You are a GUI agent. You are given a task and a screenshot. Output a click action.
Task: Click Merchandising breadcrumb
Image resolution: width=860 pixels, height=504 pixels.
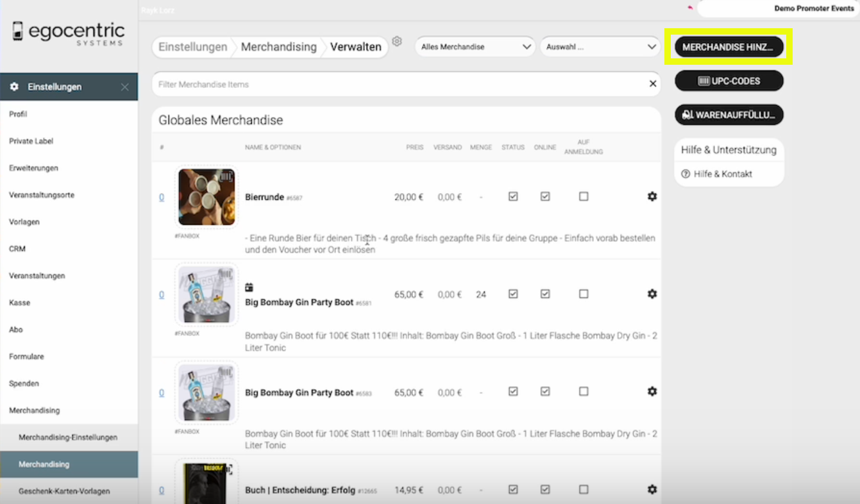279,47
